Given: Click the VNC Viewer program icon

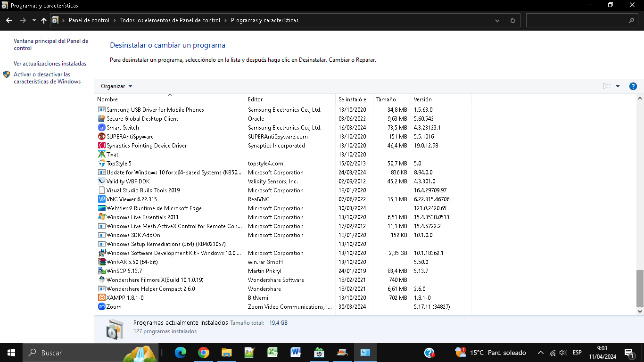Looking at the screenshot, I should pyautogui.click(x=101, y=199).
